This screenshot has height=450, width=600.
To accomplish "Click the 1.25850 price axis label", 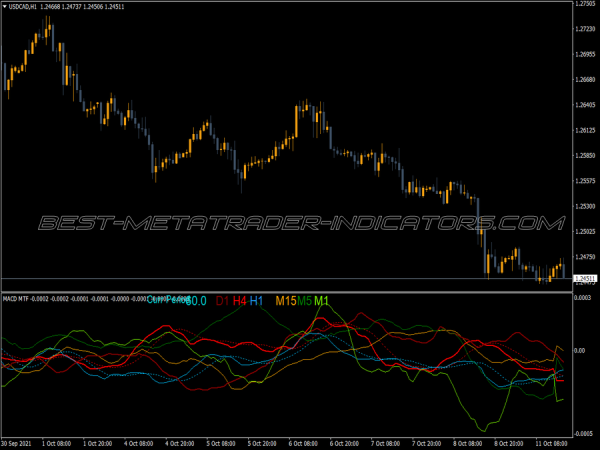I will [x=585, y=156].
